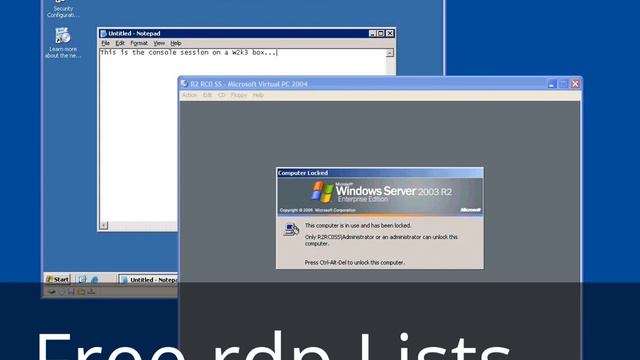Viewport: 640px width, 360px height.
Task: Open Security Configuration desktop icon
Action: 62,9
